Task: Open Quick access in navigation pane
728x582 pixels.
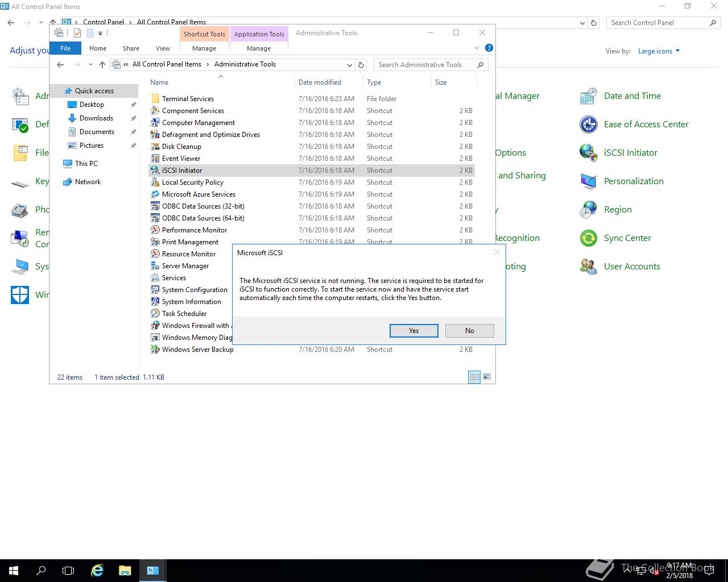Action: point(94,91)
